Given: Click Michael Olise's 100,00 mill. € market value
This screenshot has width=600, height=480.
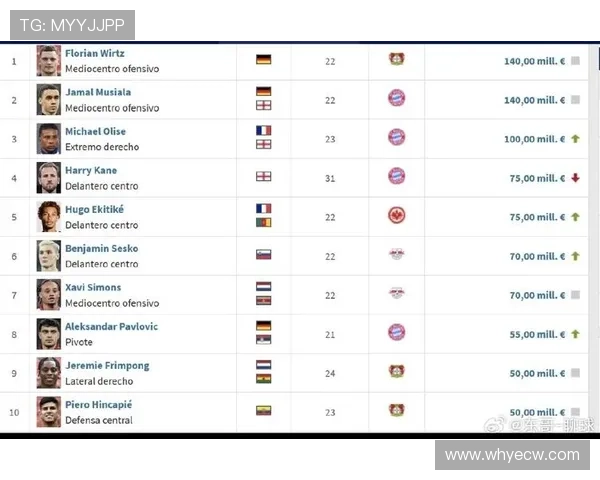Looking at the screenshot, I should pos(534,139).
